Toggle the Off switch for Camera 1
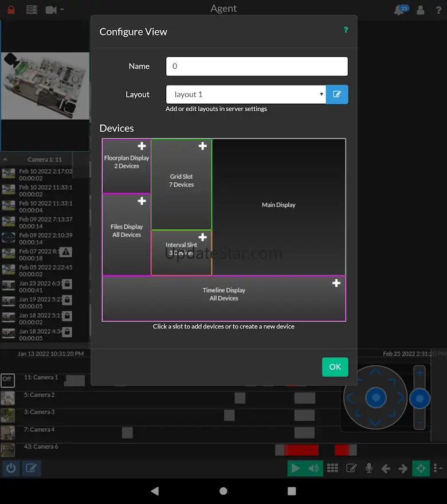 (x=7, y=379)
